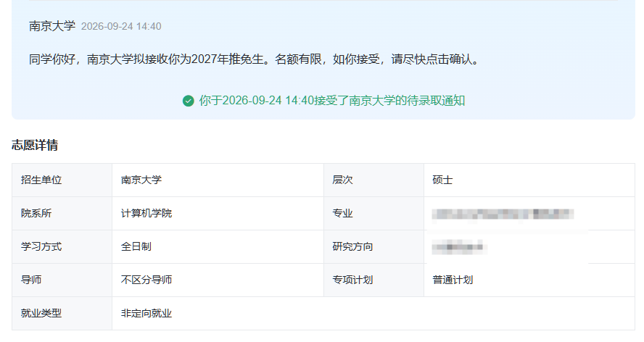The height and width of the screenshot is (342, 644).
Task: Click the 院系所 label cell
Action: [x=62, y=214]
